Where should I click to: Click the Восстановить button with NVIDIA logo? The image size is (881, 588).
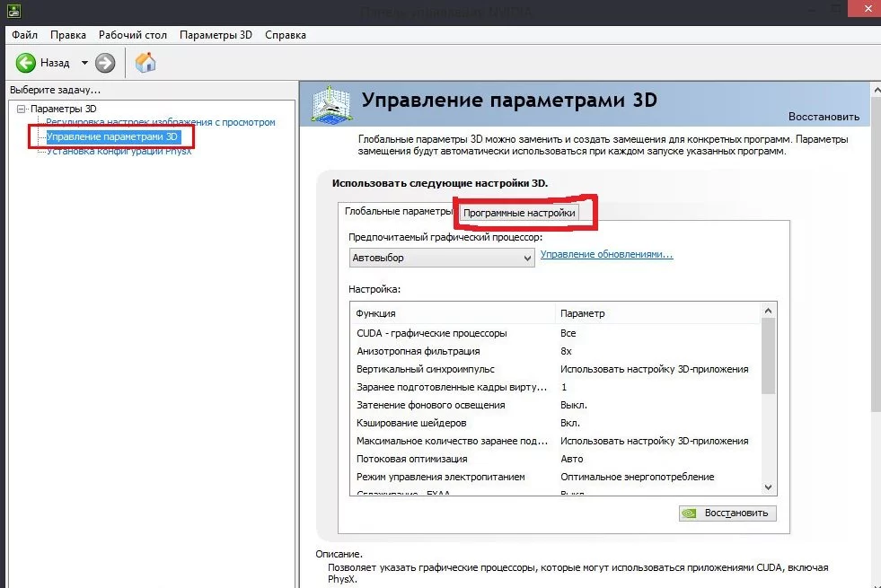727,513
